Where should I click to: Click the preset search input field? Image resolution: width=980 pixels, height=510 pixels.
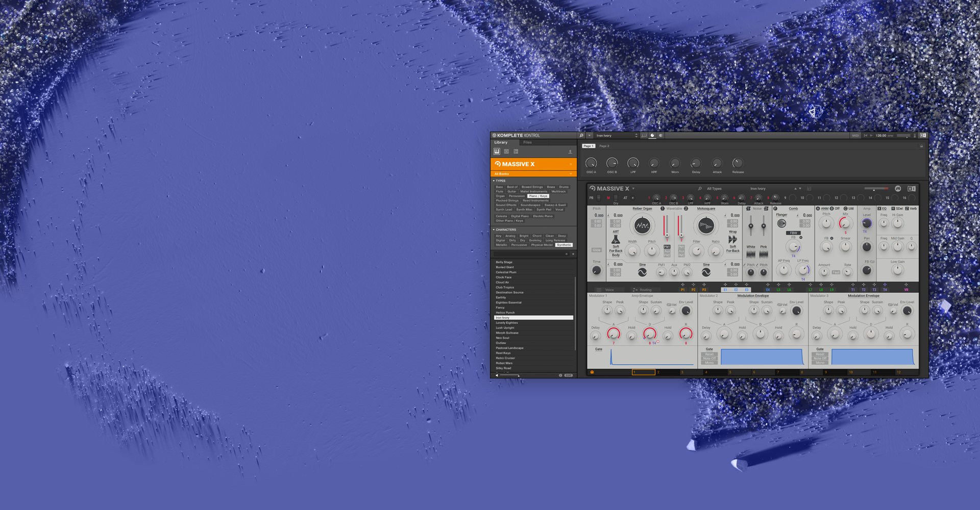point(529,254)
